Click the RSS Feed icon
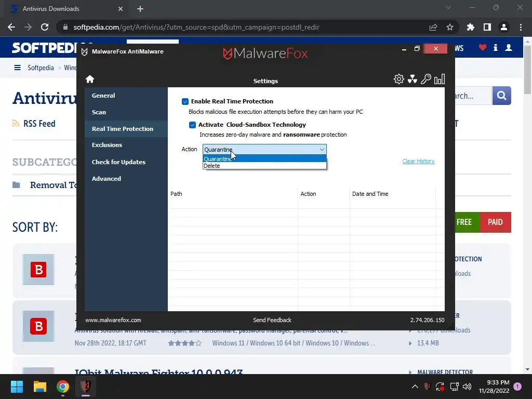The image size is (532, 399). pos(16,124)
